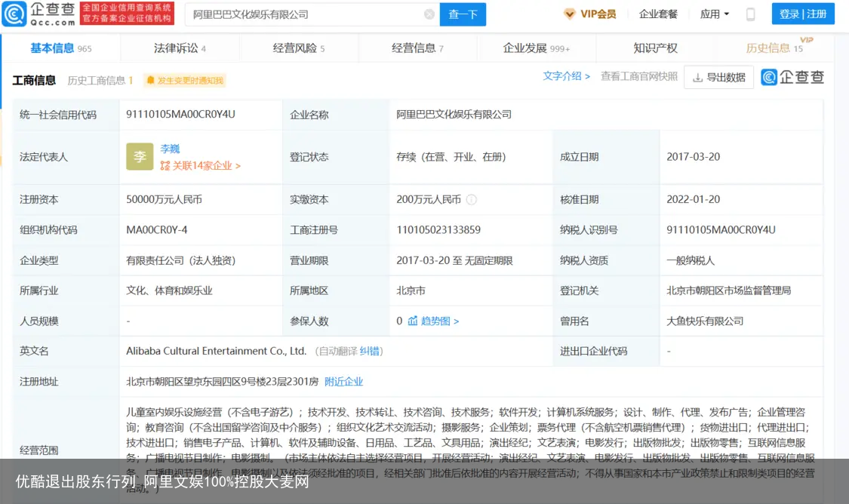Click the 企查查 watermark logo at right
Screen dimensions: 849x504
[x=792, y=78]
